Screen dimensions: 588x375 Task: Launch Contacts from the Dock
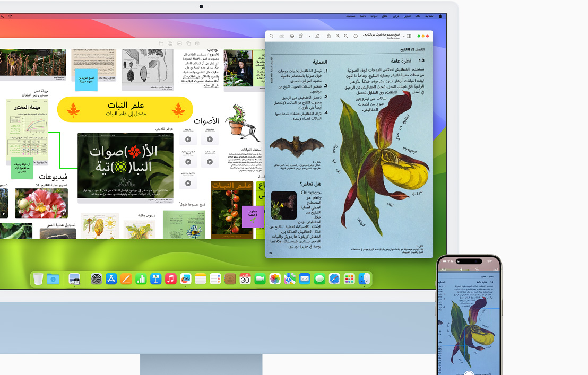[230, 279]
